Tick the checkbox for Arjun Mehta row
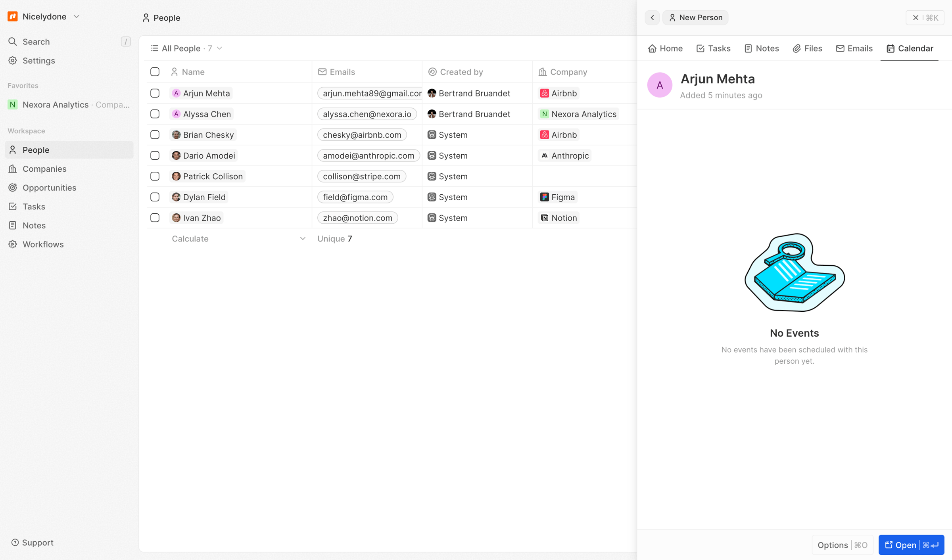This screenshot has width=952, height=560. point(155,93)
